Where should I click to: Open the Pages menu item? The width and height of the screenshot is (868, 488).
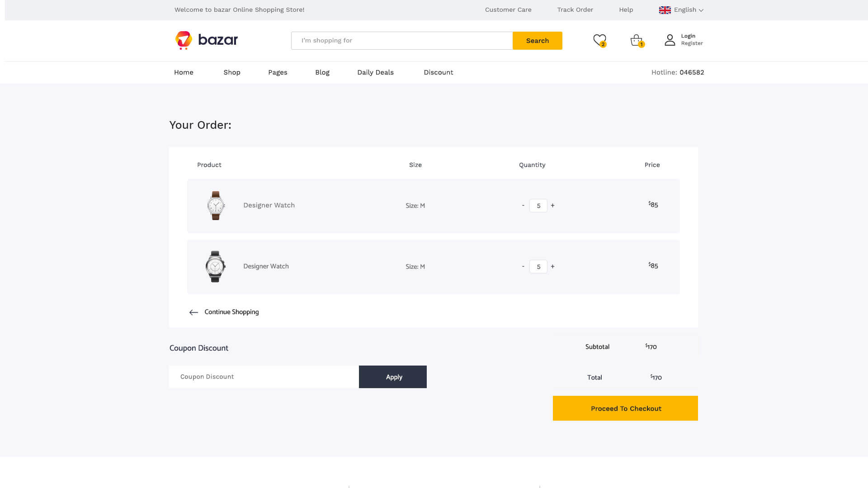[278, 72]
